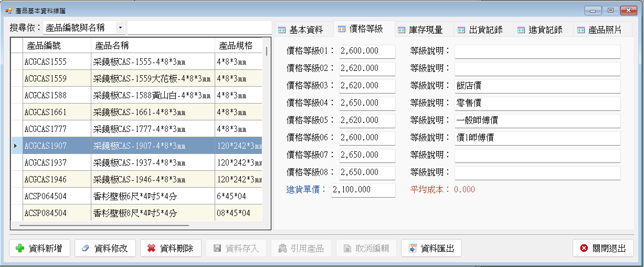Open the 搜尋依 dropdown list
The width and height of the screenshot is (644, 267).
click(x=120, y=27)
